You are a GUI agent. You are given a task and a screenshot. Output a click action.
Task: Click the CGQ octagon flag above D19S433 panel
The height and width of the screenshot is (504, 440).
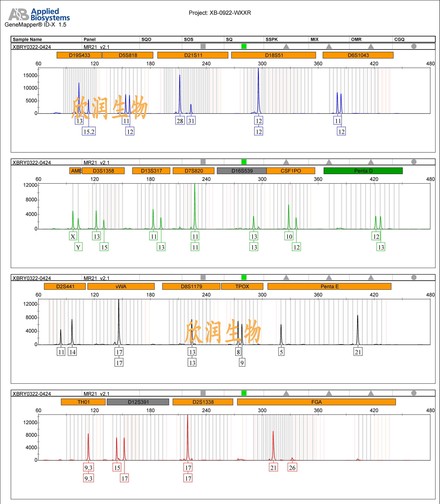[x=414, y=46]
